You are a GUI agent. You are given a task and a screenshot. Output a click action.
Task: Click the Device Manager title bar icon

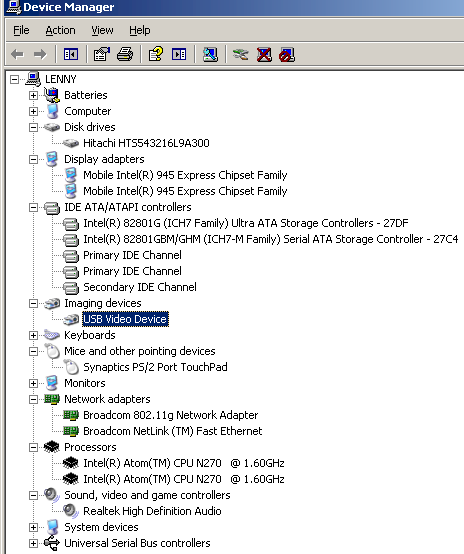pyautogui.click(x=14, y=7)
